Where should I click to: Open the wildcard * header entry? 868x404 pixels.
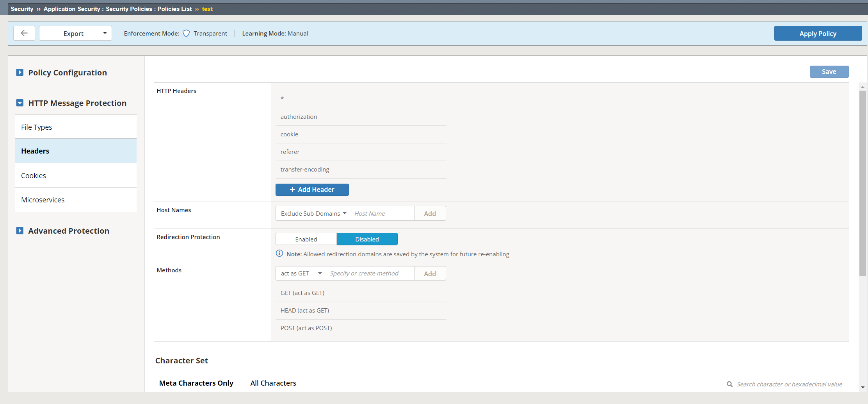361,99
